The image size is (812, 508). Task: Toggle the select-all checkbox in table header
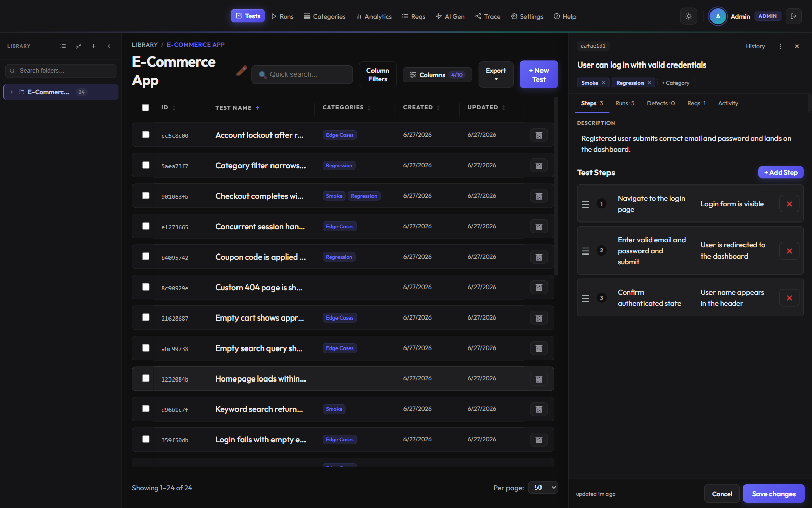pos(146,108)
